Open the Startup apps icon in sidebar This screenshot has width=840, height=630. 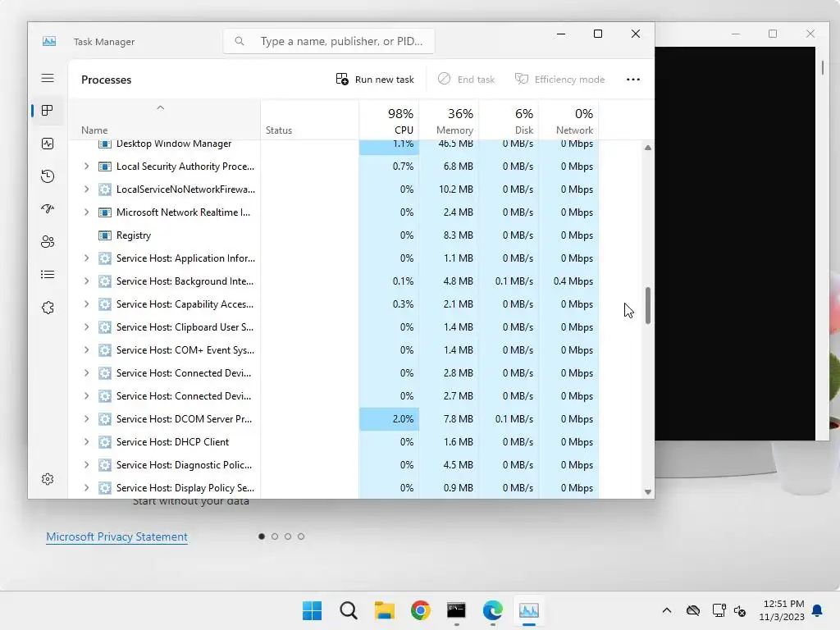pos(48,209)
